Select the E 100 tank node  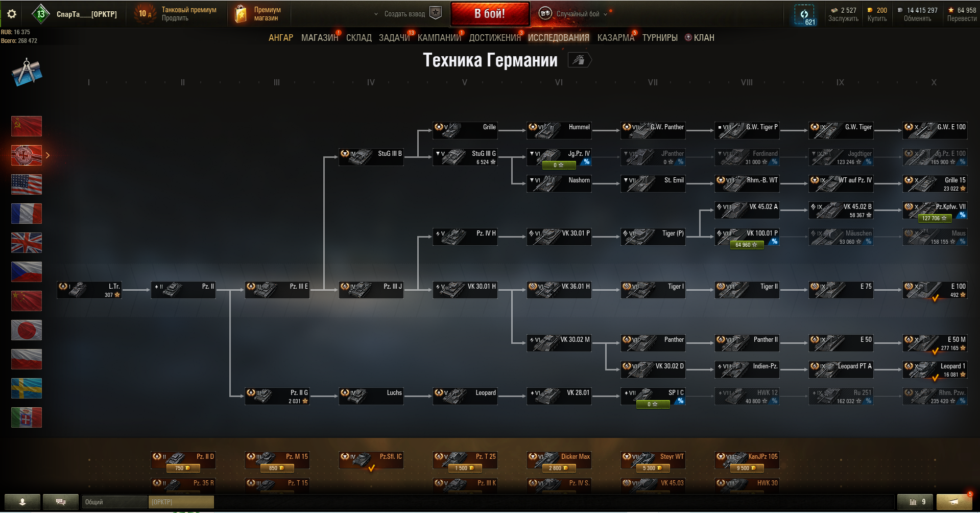click(935, 290)
